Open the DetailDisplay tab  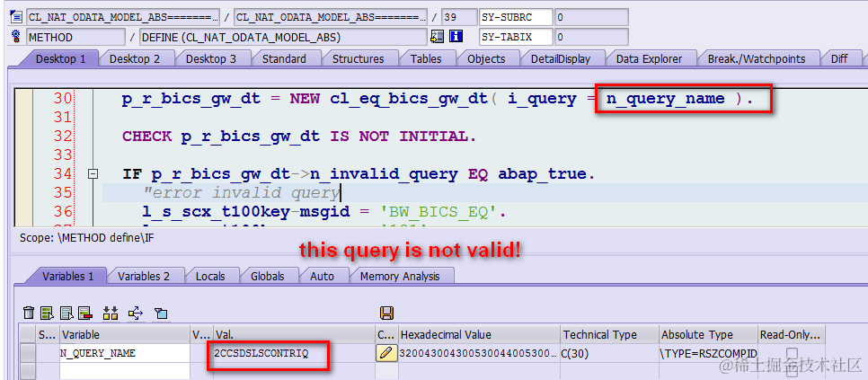click(x=561, y=58)
